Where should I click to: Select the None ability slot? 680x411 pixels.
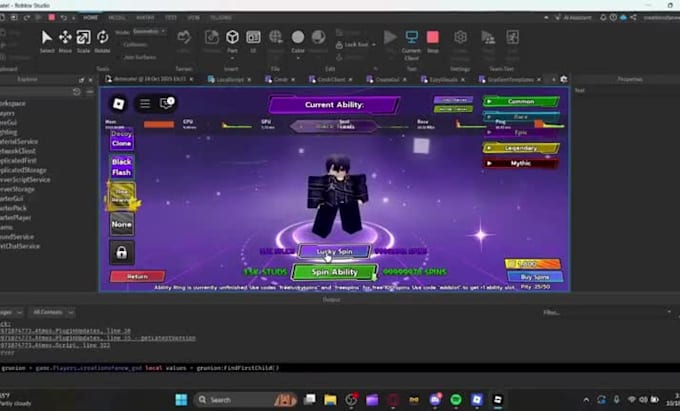tap(122, 225)
